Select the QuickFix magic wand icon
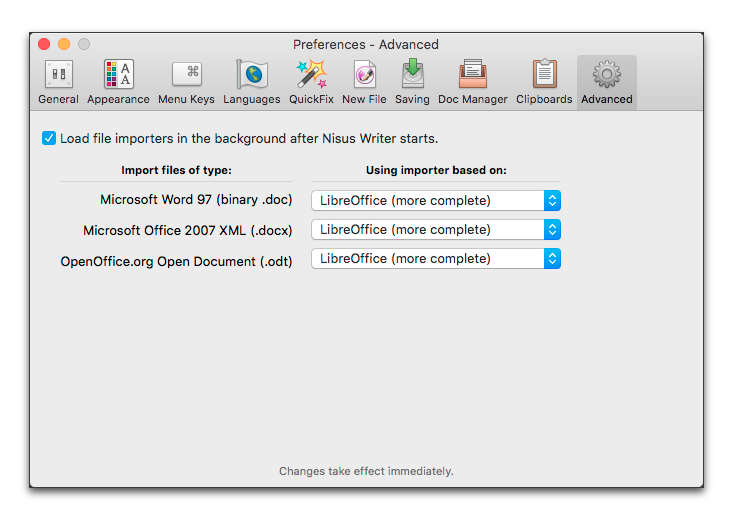 (311, 74)
